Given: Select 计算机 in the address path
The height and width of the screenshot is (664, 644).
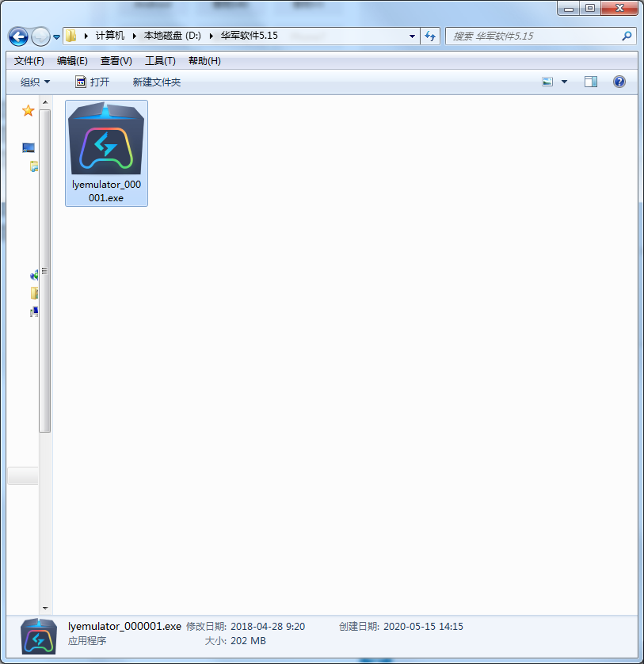Looking at the screenshot, I should coord(110,36).
